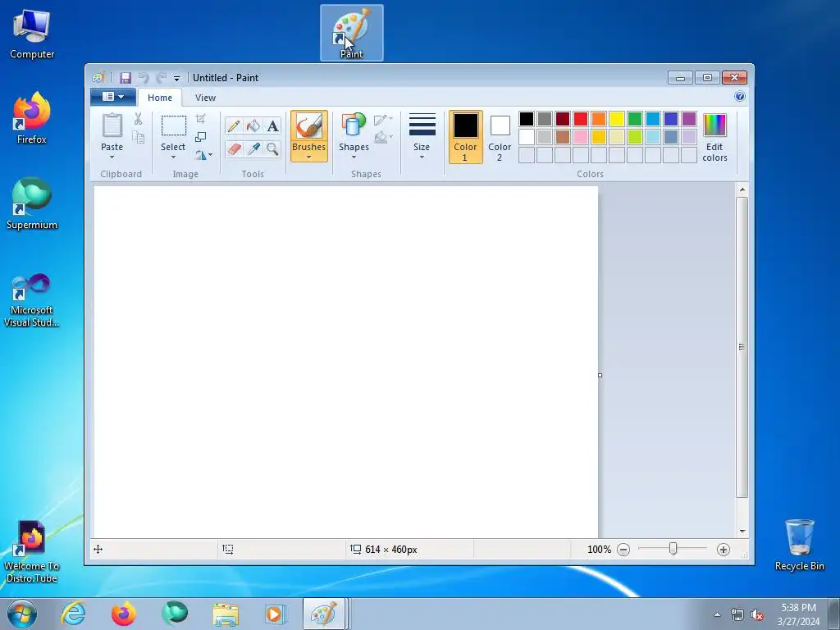Viewport: 840px width, 630px height.
Task: Click the Copy icon in Clipboard group
Action: (138, 138)
